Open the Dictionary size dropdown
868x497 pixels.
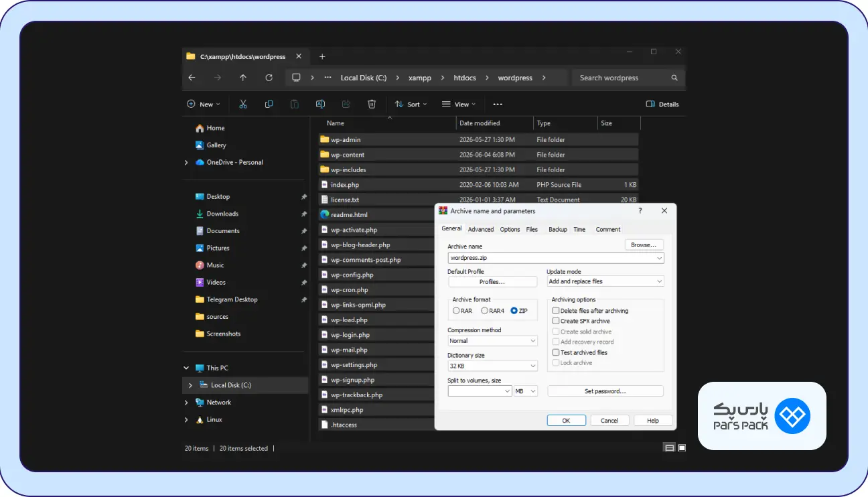[x=533, y=366]
